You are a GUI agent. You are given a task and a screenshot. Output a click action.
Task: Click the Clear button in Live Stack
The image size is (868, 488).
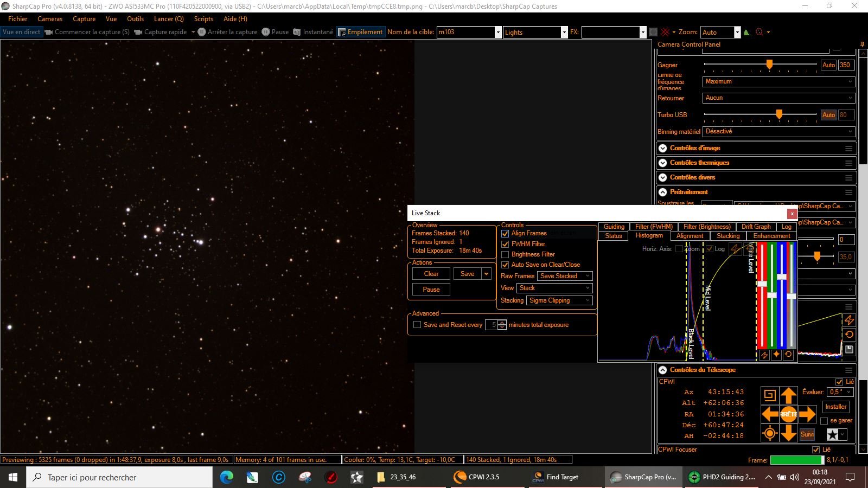click(x=431, y=274)
